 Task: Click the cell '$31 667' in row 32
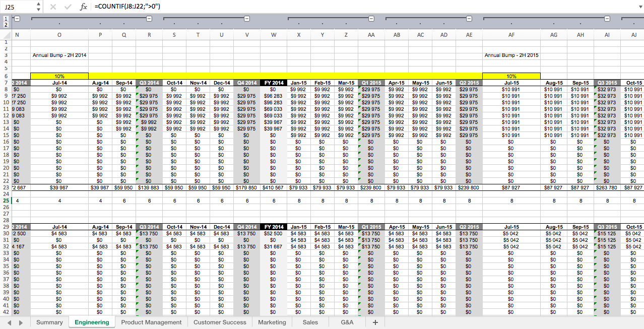[274, 246]
